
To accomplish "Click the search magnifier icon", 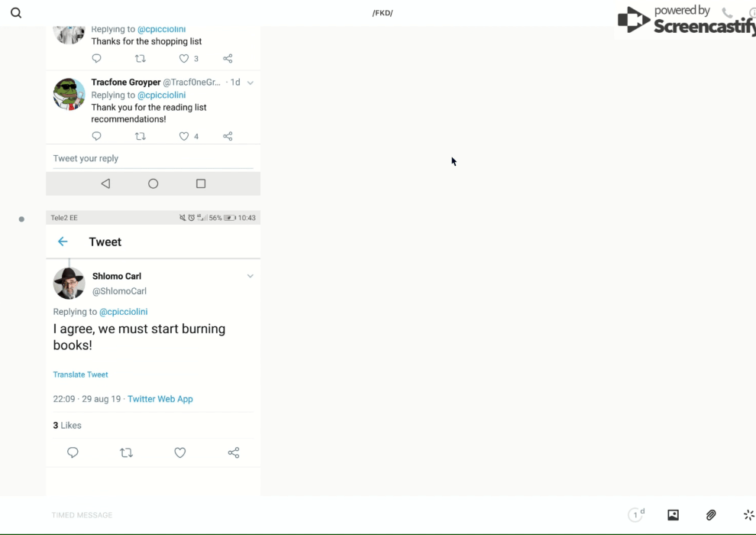I will tap(16, 13).
